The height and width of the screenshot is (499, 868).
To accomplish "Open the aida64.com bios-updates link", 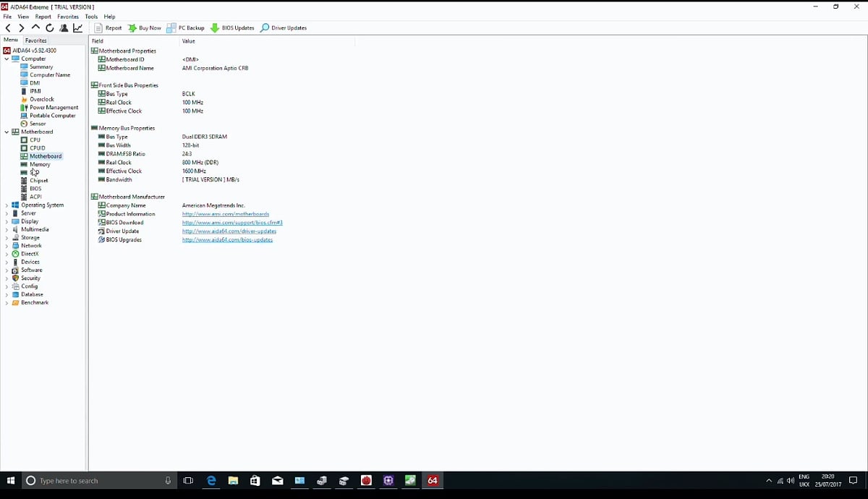I will pos(227,240).
